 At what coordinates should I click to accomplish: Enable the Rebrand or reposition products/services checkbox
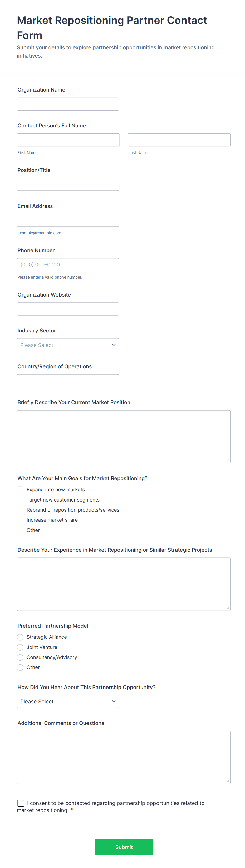(20, 509)
